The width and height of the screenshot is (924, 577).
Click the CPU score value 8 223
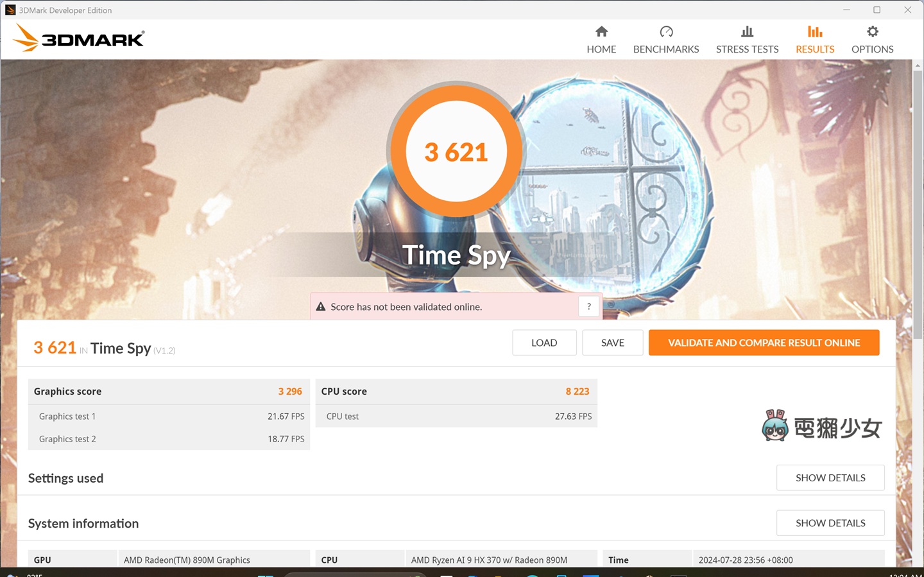577,392
